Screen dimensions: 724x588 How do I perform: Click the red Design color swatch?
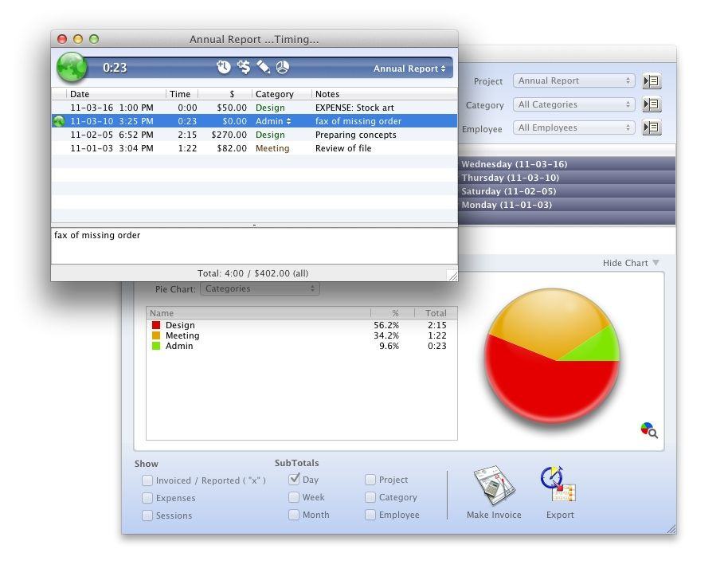click(156, 325)
